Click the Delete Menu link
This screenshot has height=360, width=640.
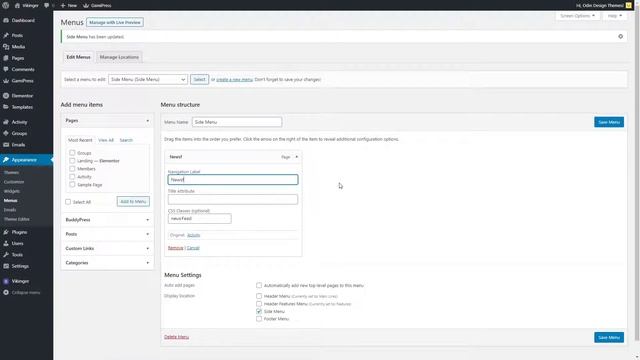[176, 337]
